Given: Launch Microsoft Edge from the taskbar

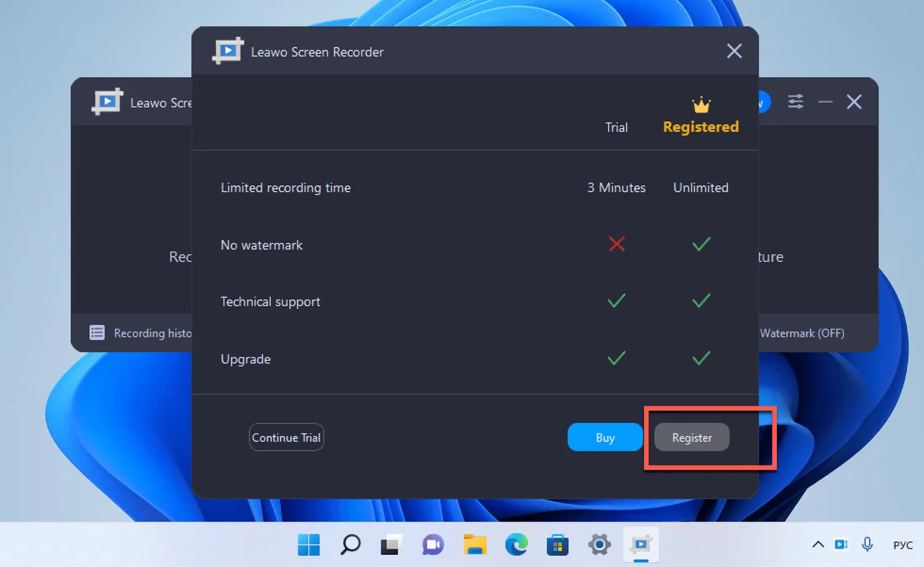Looking at the screenshot, I should pyautogui.click(x=516, y=544).
